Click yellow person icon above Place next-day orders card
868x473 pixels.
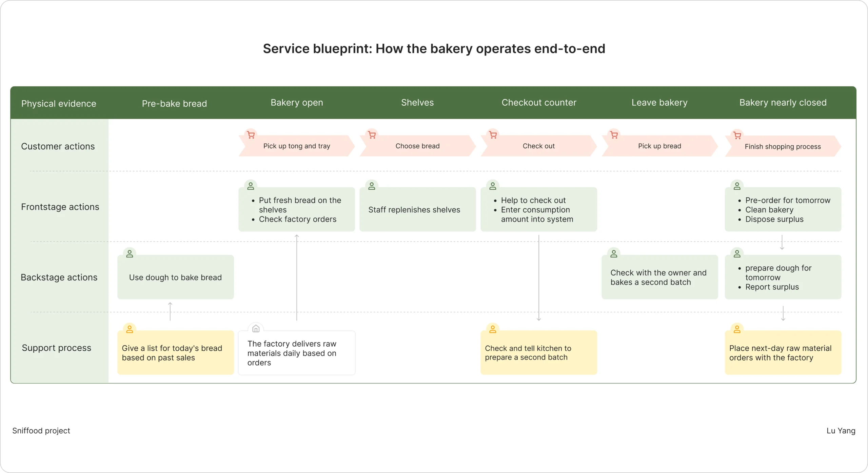[x=737, y=329]
